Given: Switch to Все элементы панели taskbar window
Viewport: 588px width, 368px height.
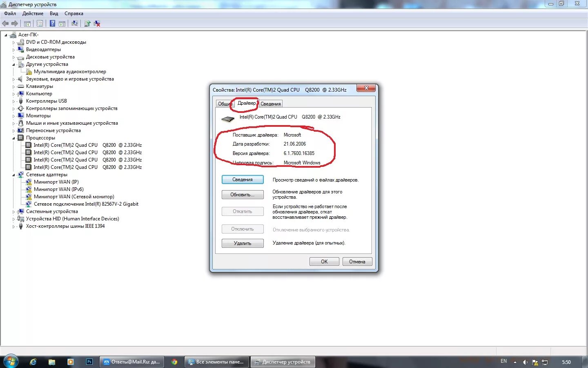Looking at the screenshot, I should click(216, 362).
